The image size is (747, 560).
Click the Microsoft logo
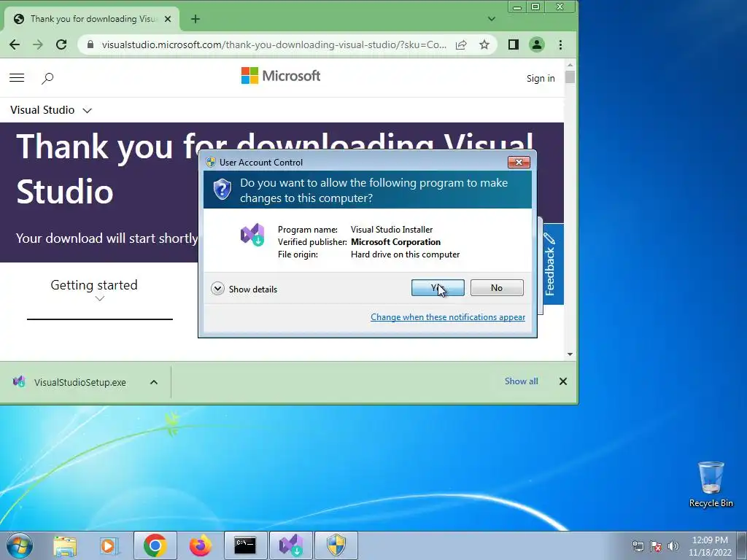(281, 76)
